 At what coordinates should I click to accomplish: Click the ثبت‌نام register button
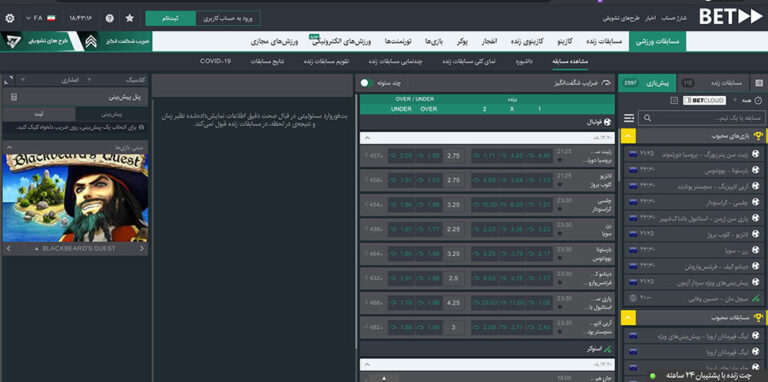click(x=170, y=18)
